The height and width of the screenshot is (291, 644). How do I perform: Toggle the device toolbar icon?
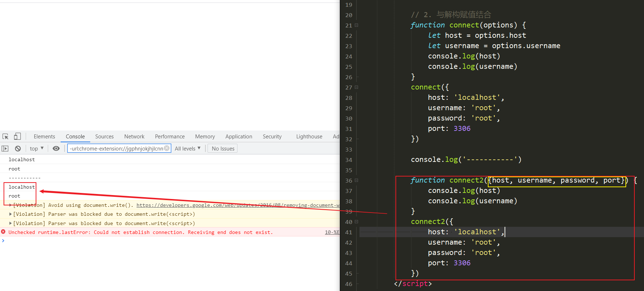17,136
